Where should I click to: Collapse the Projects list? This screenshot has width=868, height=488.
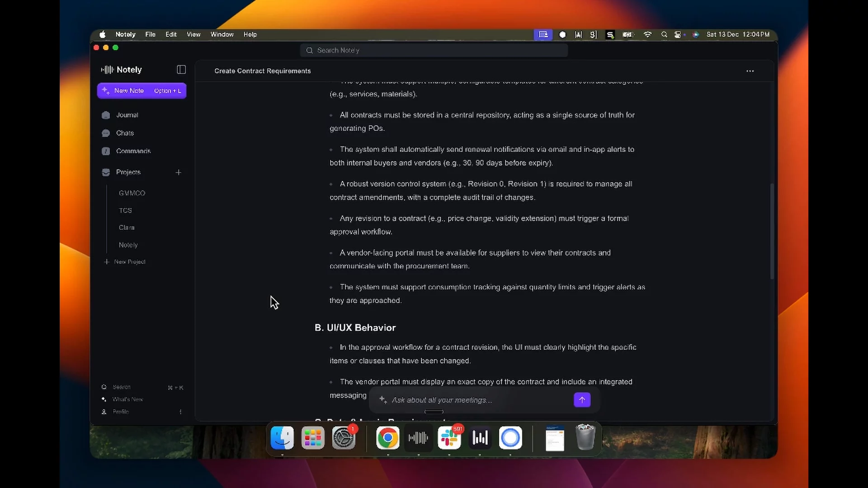click(x=128, y=172)
